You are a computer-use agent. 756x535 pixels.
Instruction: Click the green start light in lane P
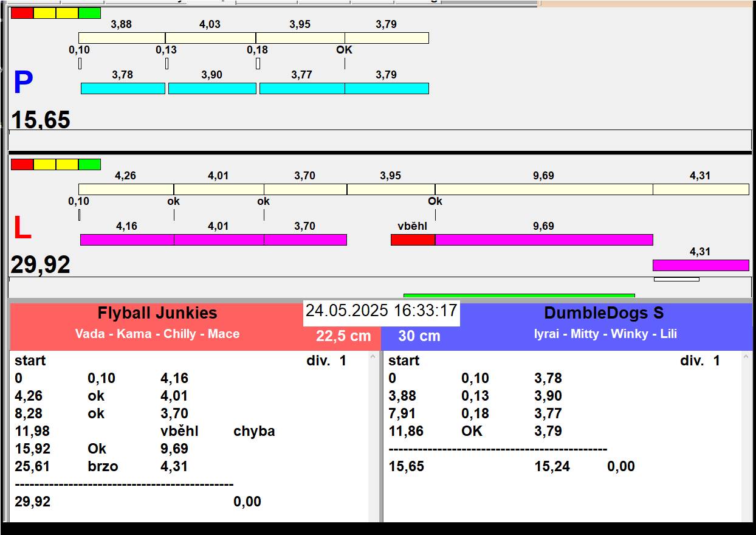[x=89, y=13]
